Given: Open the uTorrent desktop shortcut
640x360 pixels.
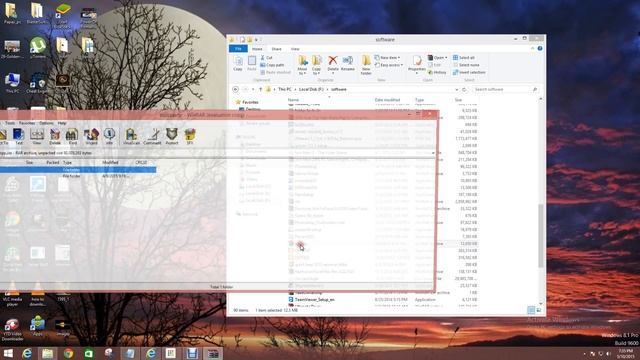Looking at the screenshot, I should 38,48.
